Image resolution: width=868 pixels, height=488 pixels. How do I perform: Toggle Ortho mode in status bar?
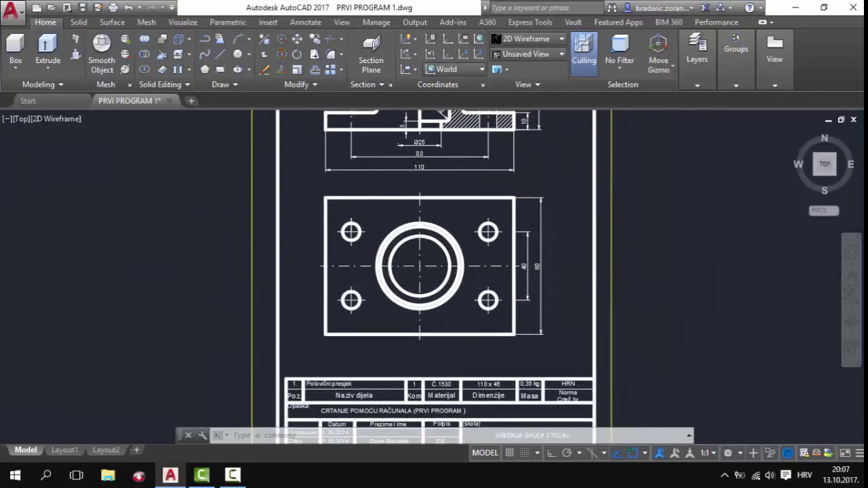coord(551,453)
